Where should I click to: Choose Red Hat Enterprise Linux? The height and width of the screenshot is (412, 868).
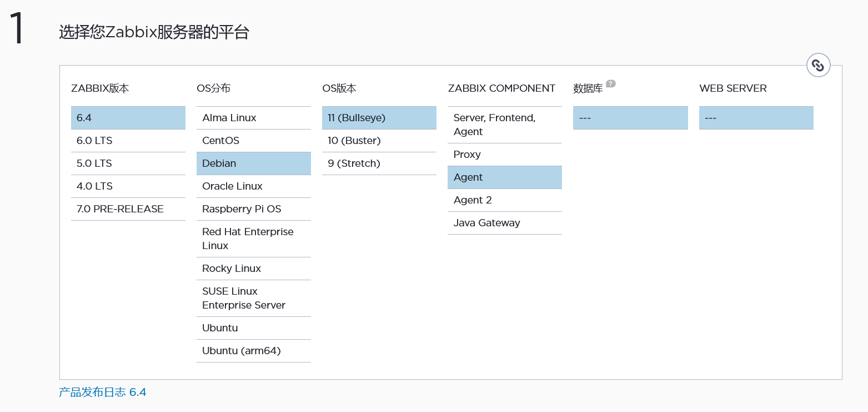253,239
